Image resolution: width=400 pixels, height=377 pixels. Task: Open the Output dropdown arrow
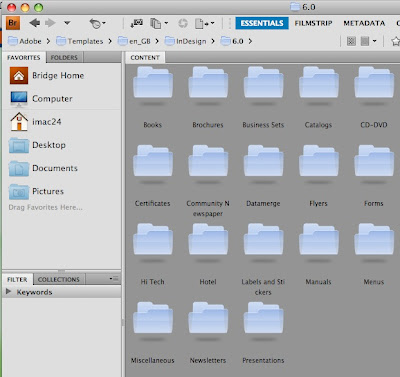tap(213, 23)
